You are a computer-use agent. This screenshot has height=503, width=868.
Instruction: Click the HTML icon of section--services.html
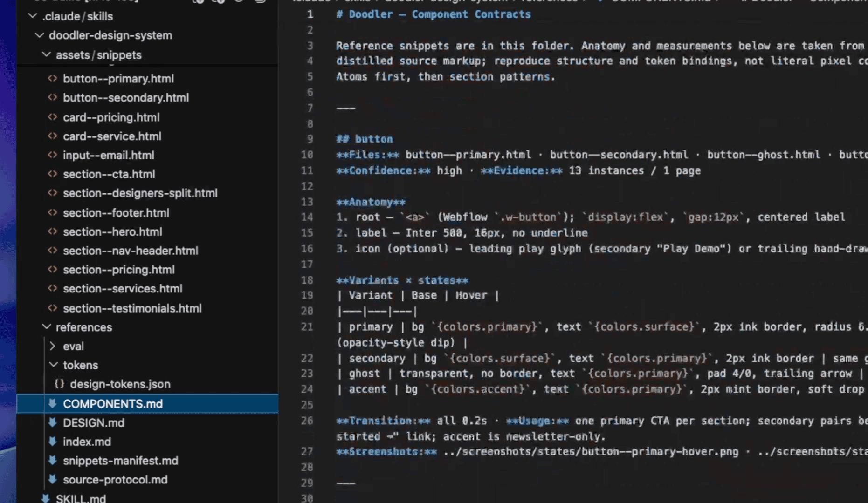[53, 288]
